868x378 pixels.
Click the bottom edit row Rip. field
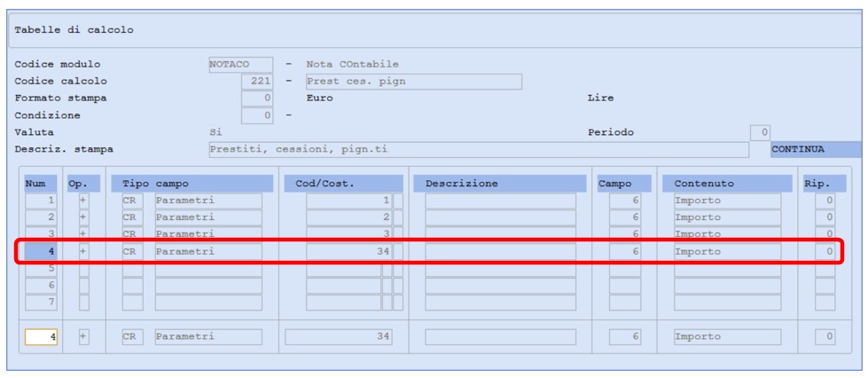pos(825,336)
